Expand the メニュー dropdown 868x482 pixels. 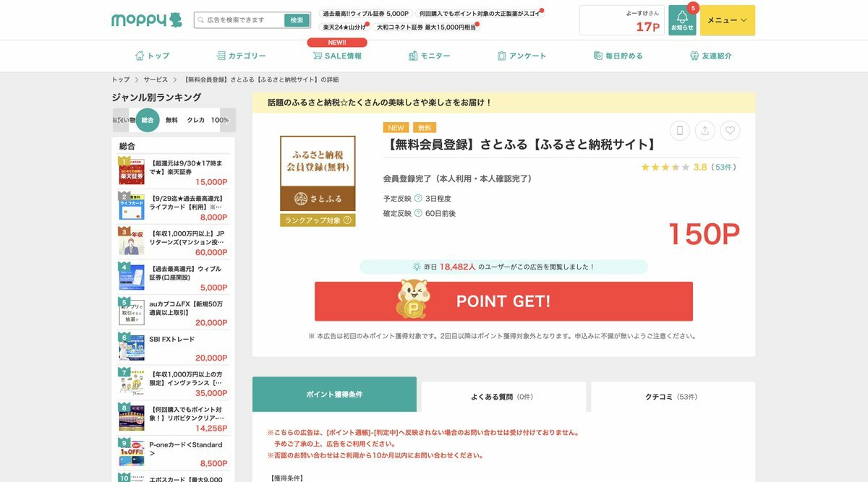click(x=728, y=20)
